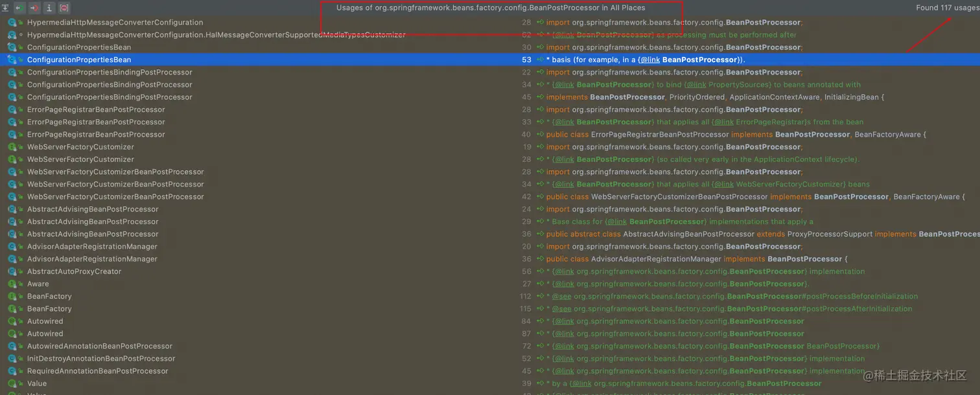This screenshot has height=395, width=980.
Task: Click green lock icon beside AbstractAutoProxyCreator
Action: (x=21, y=271)
